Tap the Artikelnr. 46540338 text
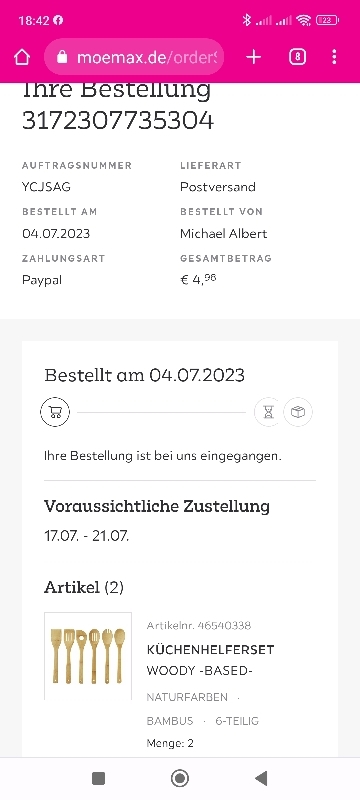Screen dimensions: 360x800 click(x=198, y=626)
